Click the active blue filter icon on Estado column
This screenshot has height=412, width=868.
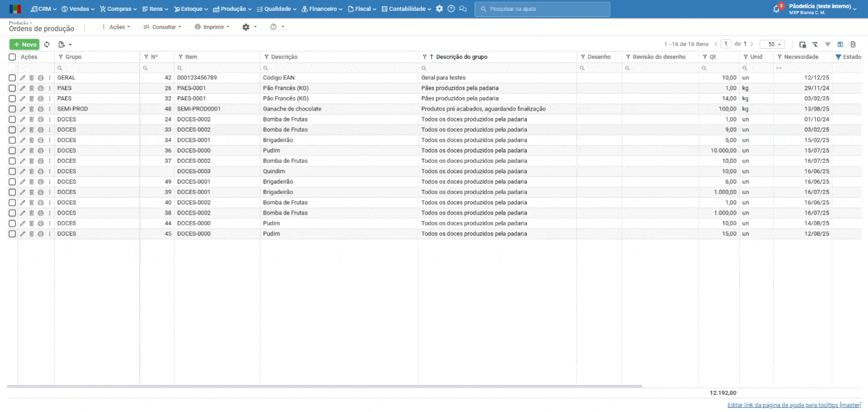838,57
